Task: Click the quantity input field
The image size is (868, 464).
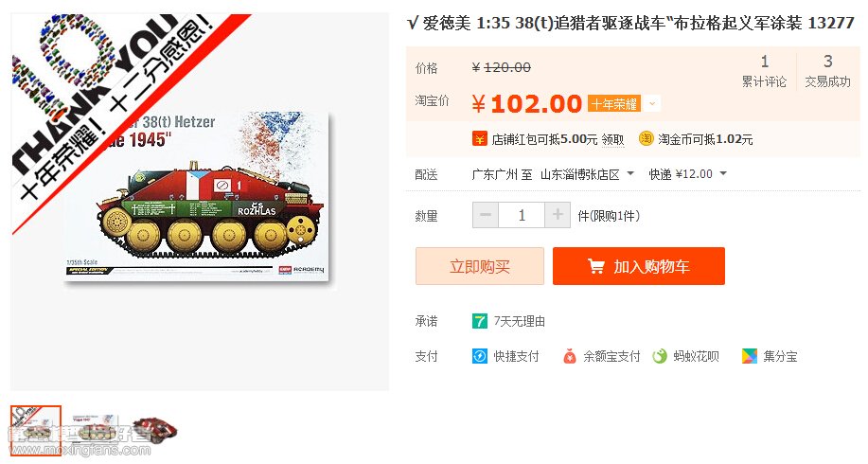Action: [x=522, y=215]
